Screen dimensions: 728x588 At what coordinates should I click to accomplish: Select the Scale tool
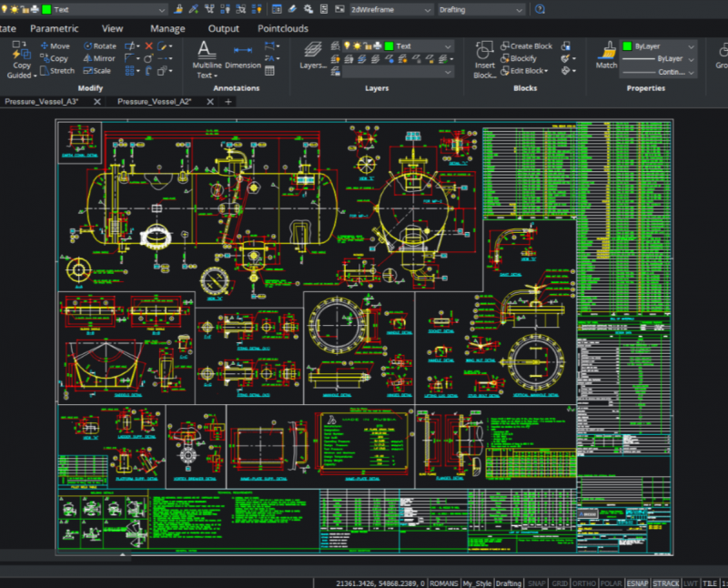coord(96,71)
